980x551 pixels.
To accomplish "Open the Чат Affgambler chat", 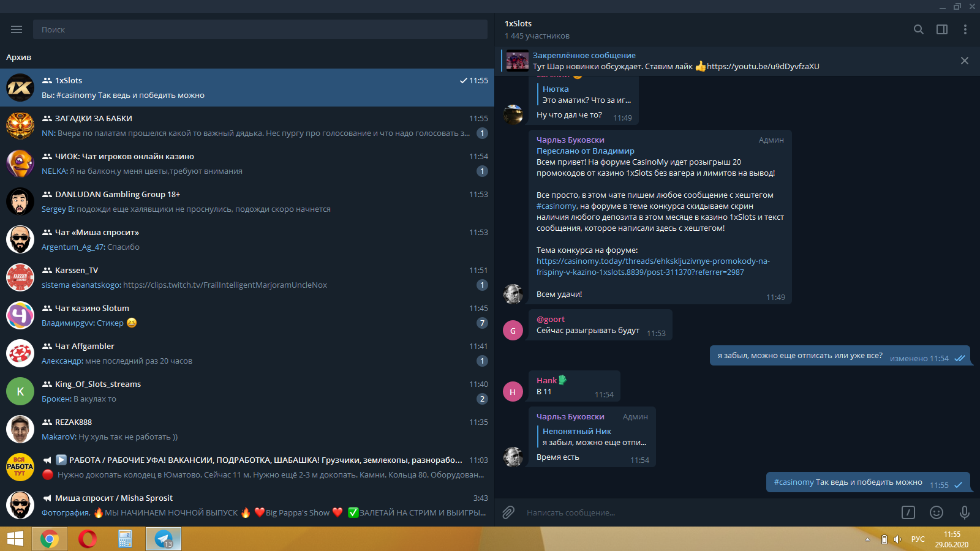I will (x=247, y=353).
